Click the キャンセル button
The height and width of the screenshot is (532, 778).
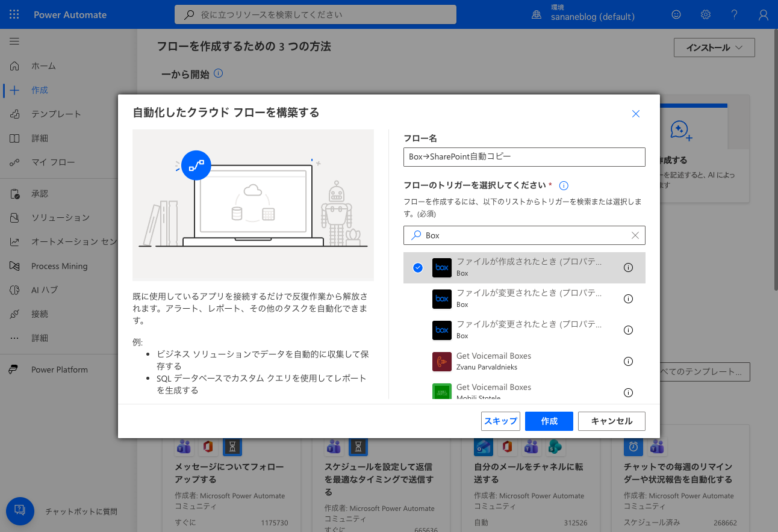(x=612, y=421)
